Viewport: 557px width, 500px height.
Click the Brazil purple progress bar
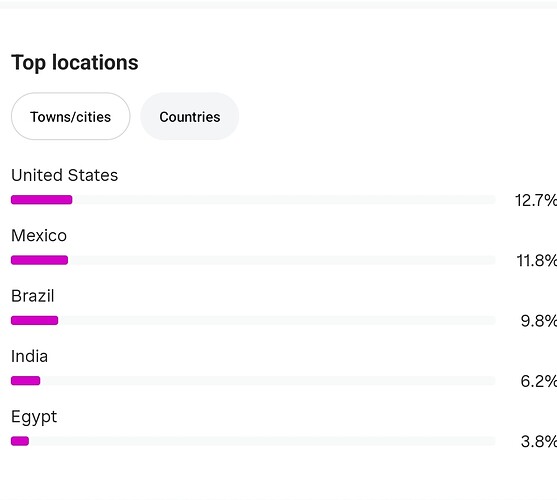(x=34, y=320)
